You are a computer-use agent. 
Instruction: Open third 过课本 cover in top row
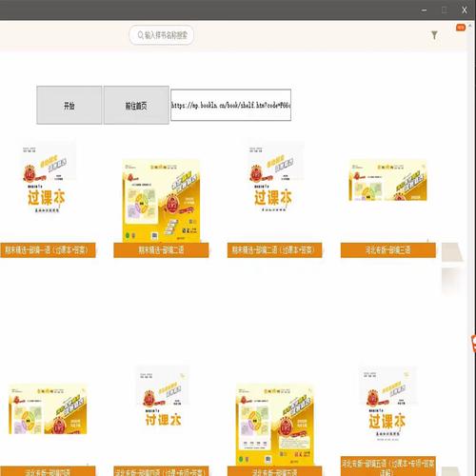pyautogui.click(x=273, y=179)
